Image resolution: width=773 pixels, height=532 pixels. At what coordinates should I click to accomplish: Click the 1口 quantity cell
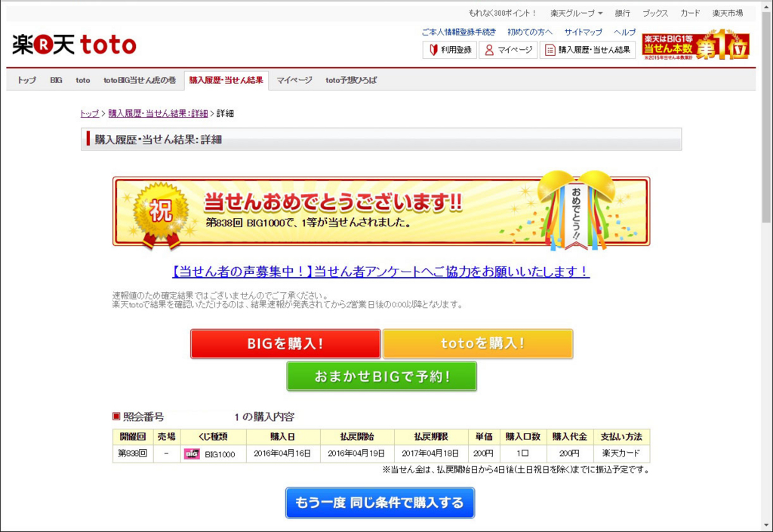click(x=522, y=454)
